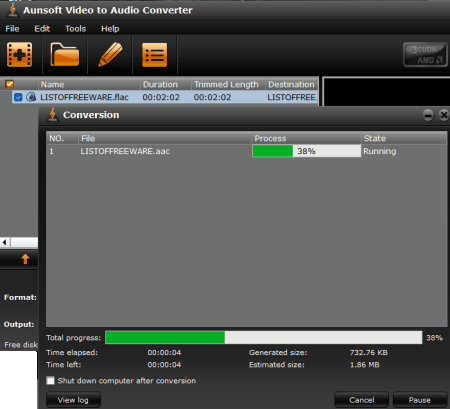Click the View log button

coord(73,400)
